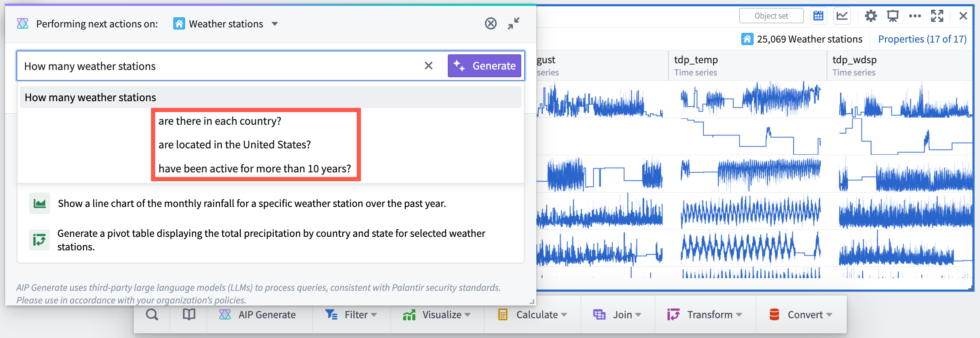980x338 pixels.
Task: Click the line chart icon in card toolbar
Action: (x=842, y=16)
